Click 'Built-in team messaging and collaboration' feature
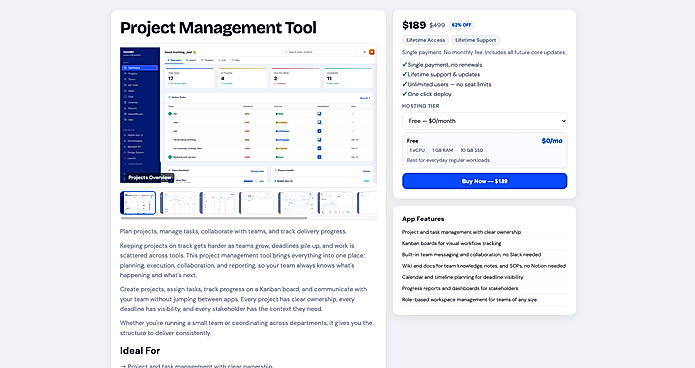695x368 pixels. click(472, 254)
